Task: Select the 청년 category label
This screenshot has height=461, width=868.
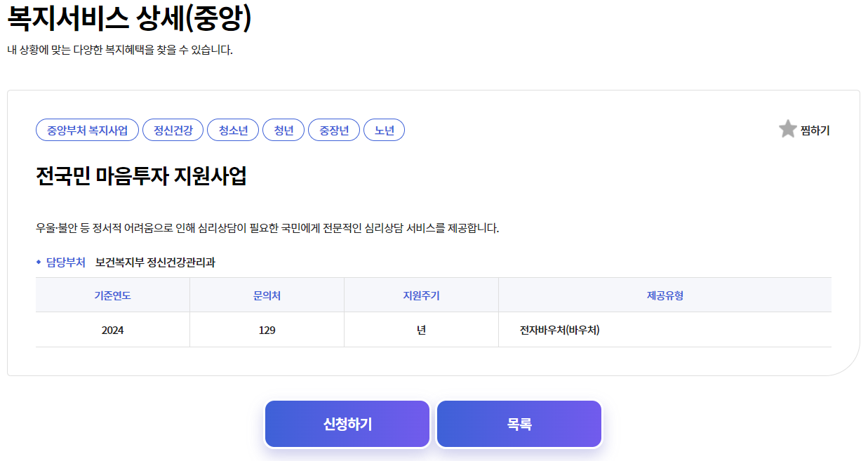Action: 283,130
